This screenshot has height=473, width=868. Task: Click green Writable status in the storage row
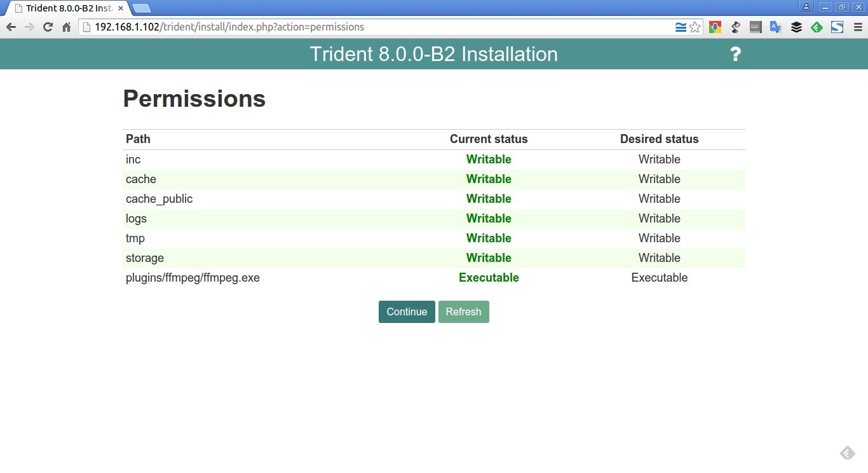[x=489, y=257]
